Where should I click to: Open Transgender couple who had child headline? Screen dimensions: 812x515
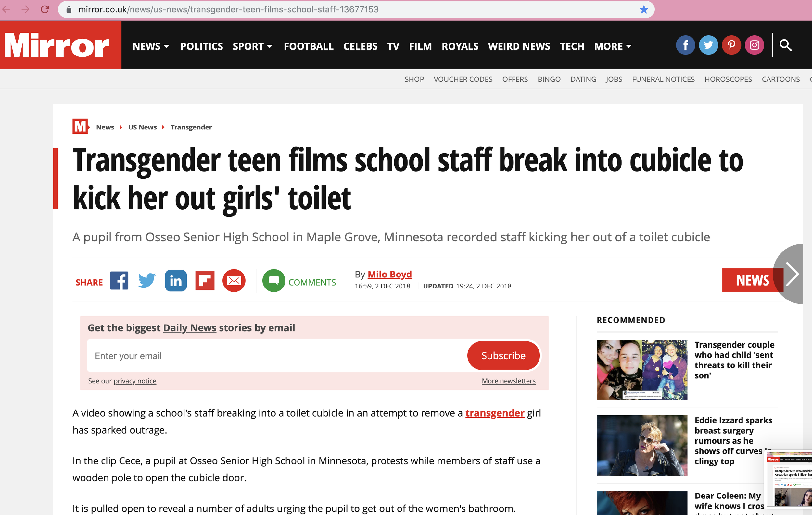point(734,360)
